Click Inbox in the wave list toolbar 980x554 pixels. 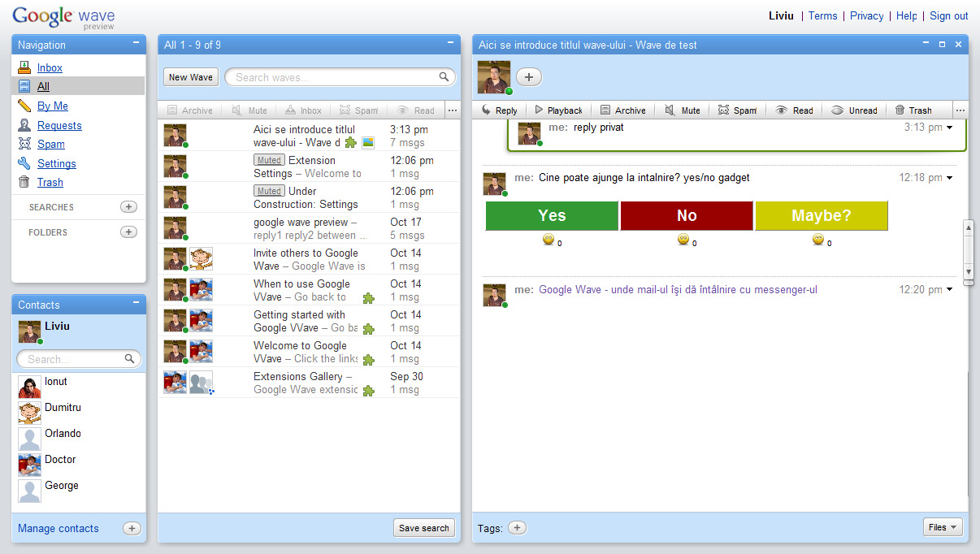302,110
